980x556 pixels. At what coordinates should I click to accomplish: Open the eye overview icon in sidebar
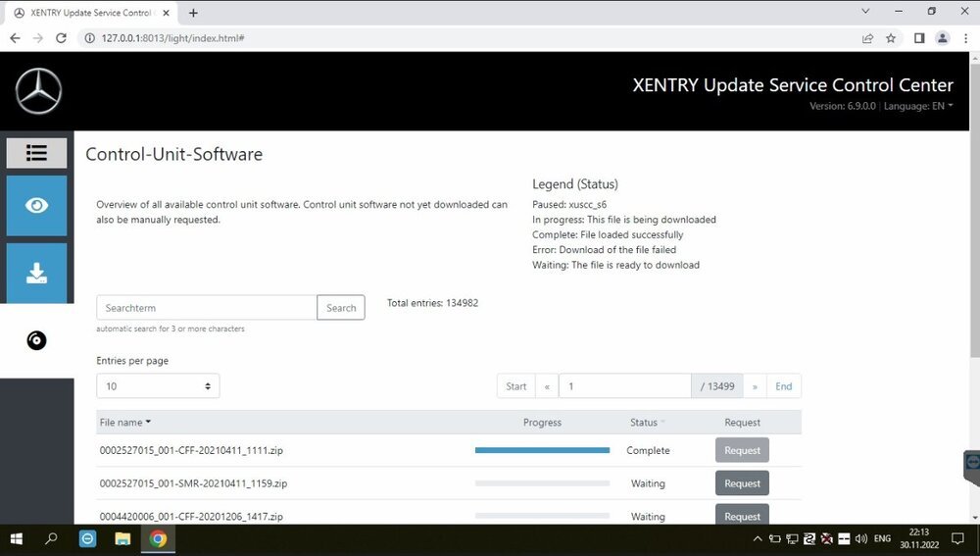coord(36,206)
